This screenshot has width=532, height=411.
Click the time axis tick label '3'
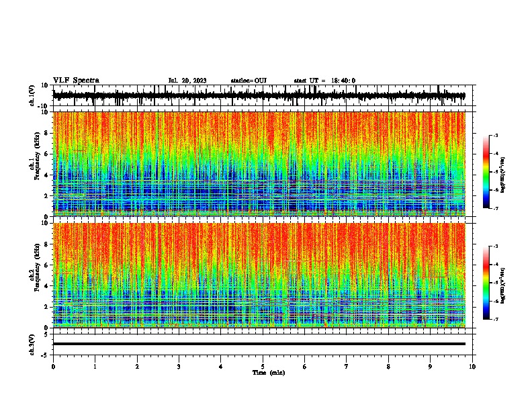[179, 367]
